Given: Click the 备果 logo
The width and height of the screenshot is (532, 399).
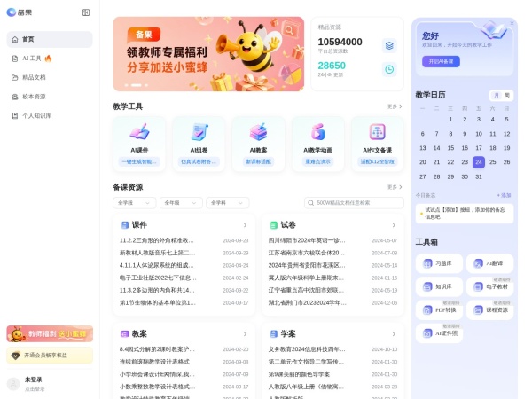Looking at the screenshot, I should (20, 12).
